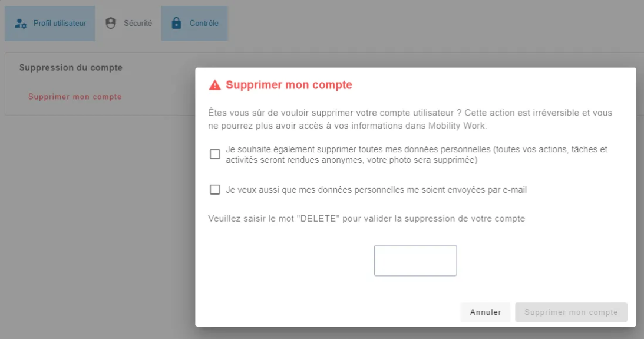The image size is (644, 339).
Task: Click the Contrôle padlock icon
Action: [x=176, y=24]
